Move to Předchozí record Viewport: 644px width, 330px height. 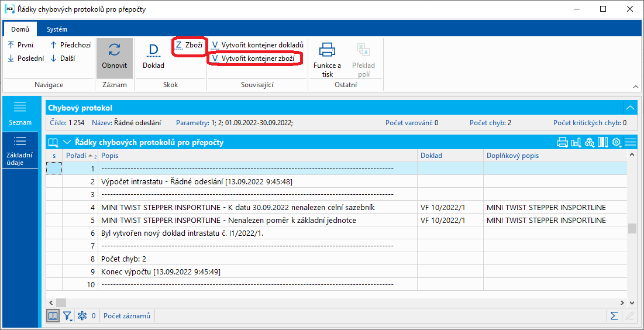(70, 45)
